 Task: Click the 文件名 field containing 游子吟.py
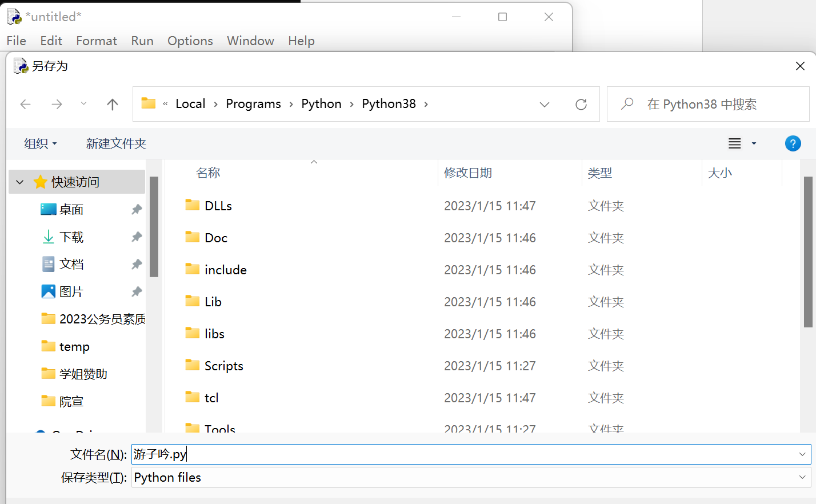point(343,454)
